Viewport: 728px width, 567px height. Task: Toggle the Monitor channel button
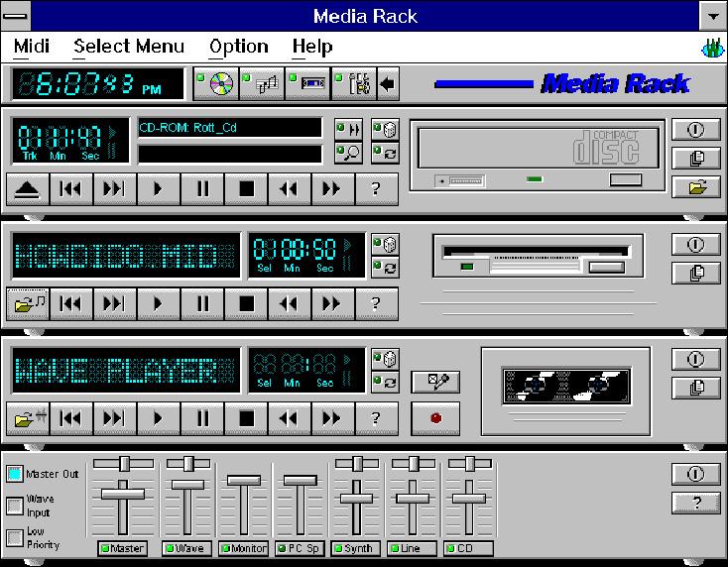(x=244, y=548)
